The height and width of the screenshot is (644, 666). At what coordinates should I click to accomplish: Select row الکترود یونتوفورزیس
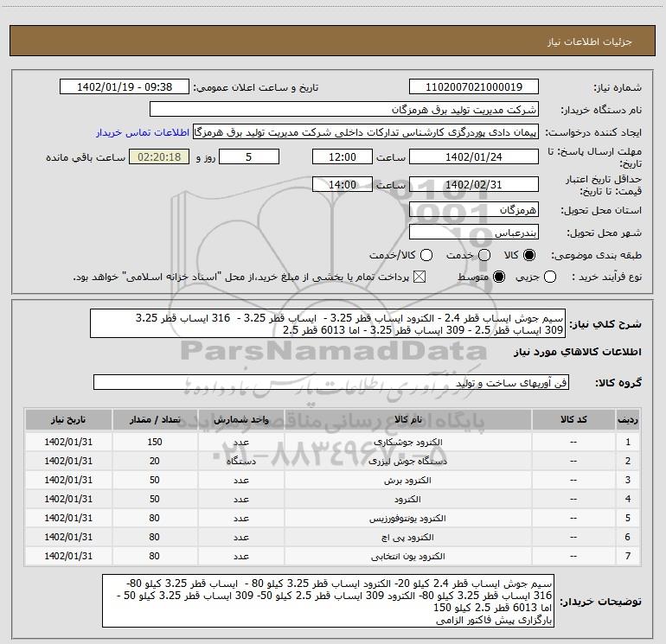tap(333, 518)
